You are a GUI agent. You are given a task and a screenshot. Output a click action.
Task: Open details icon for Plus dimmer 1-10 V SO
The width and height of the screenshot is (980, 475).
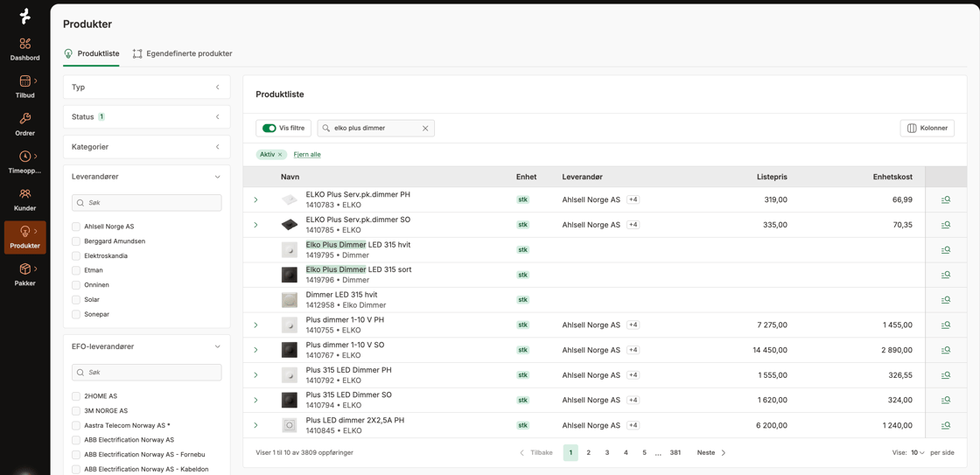coord(946,349)
